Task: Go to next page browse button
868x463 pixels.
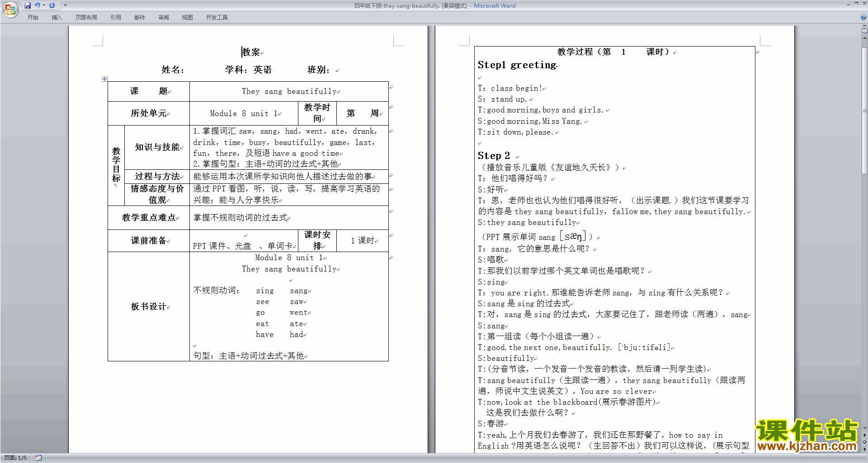Action: pos(864,449)
